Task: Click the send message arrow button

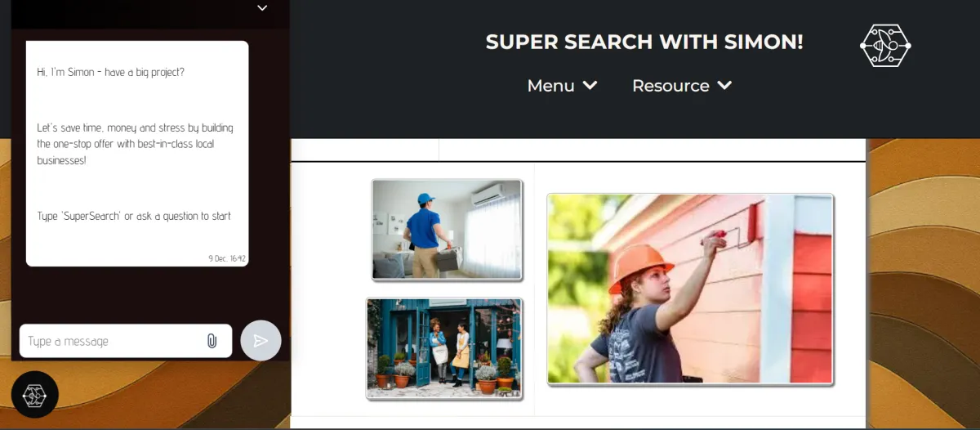Action: pyautogui.click(x=261, y=341)
